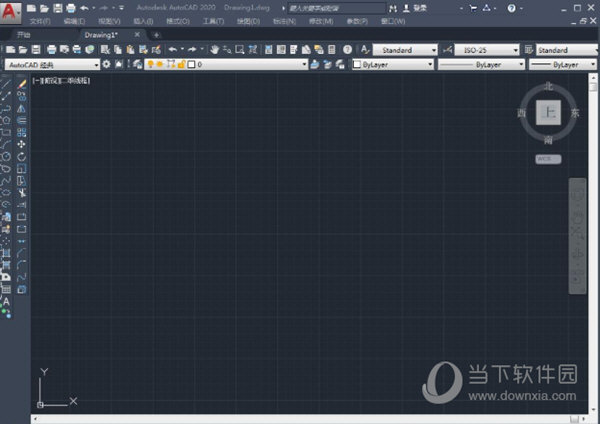Close the Drawing1 tab
Screen dimensions: 600x424
click(x=137, y=34)
